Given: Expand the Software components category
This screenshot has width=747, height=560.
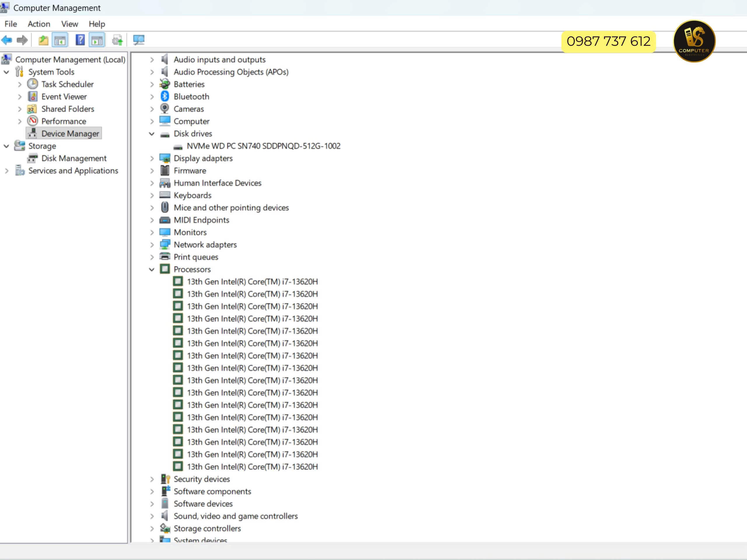Looking at the screenshot, I should point(152,491).
